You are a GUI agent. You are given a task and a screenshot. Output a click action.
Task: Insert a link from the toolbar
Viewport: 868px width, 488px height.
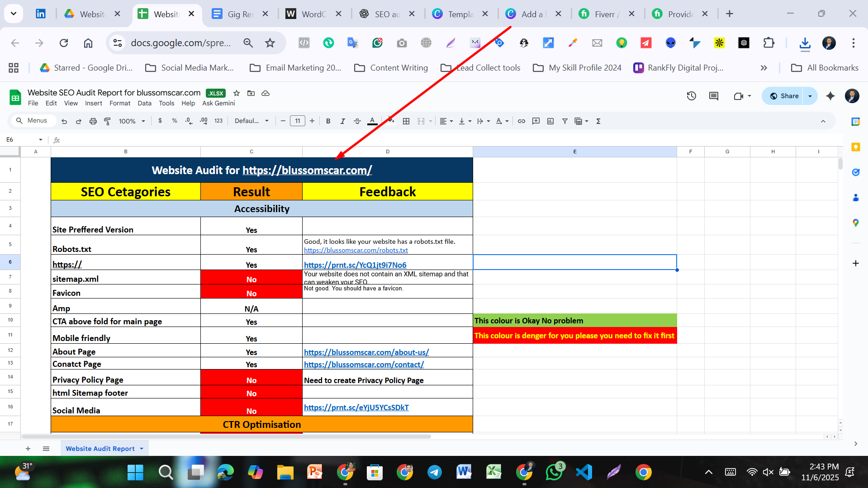521,121
